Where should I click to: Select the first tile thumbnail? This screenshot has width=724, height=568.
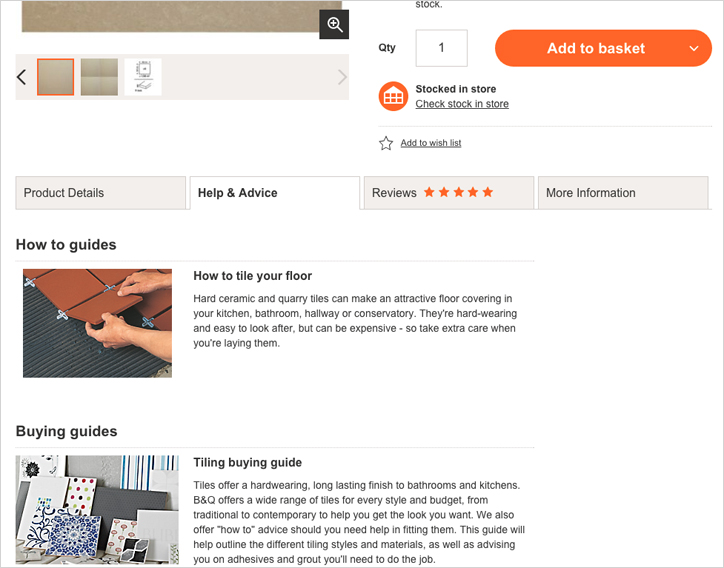tap(55, 77)
